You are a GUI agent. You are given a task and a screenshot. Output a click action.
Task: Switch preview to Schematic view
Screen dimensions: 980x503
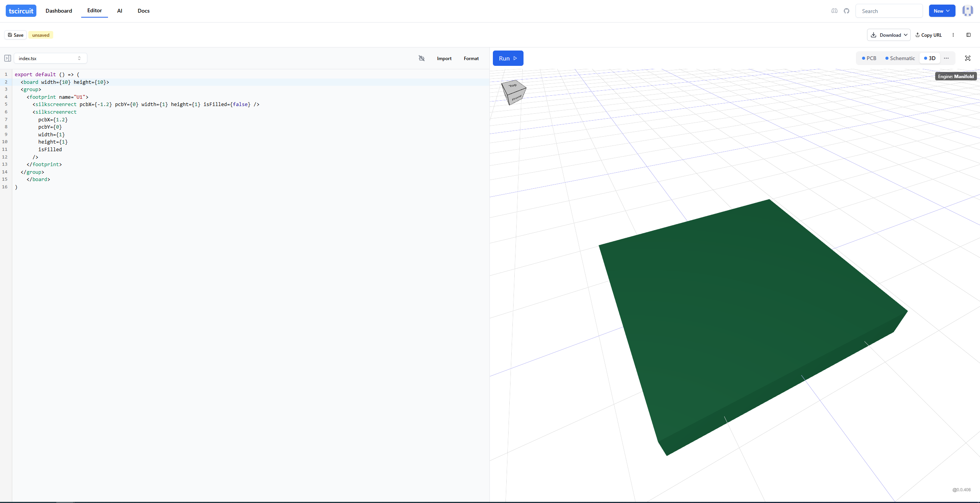(x=900, y=58)
